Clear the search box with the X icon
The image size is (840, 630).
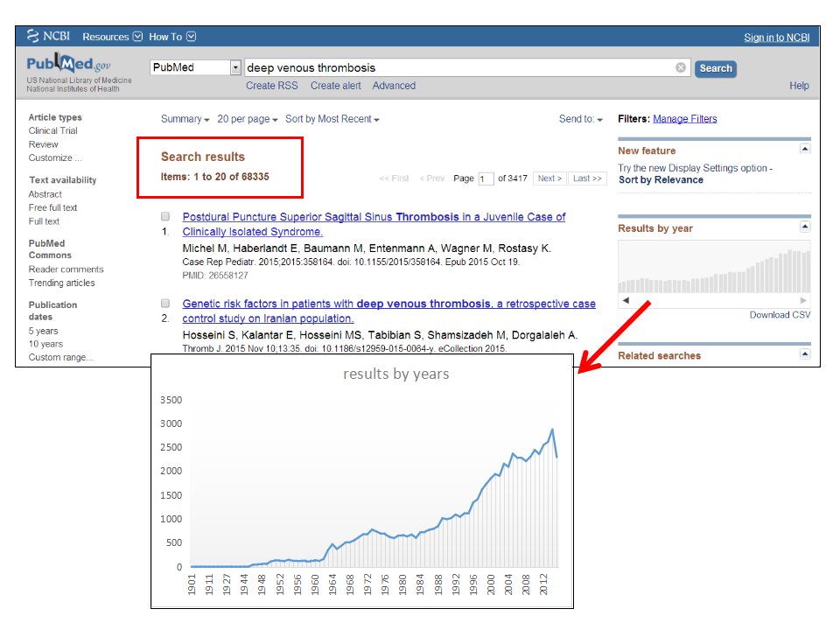pyautogui.click(x=681, y=67)
